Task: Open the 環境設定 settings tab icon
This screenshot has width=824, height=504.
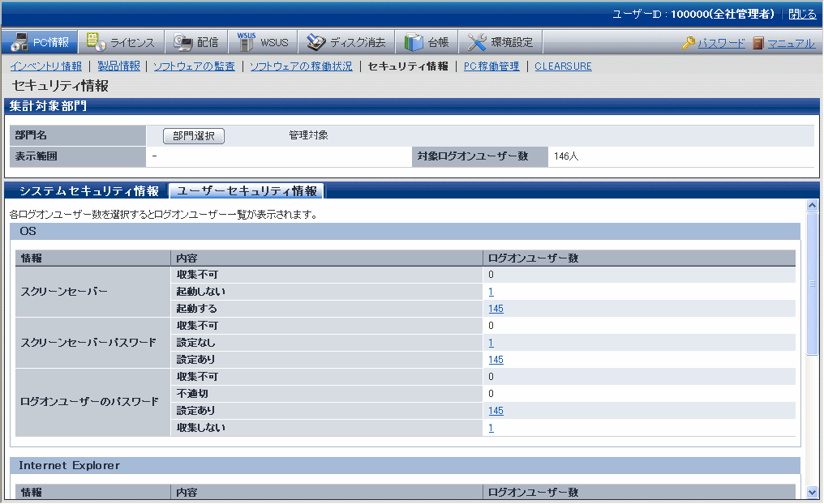Action: (477, 42)
